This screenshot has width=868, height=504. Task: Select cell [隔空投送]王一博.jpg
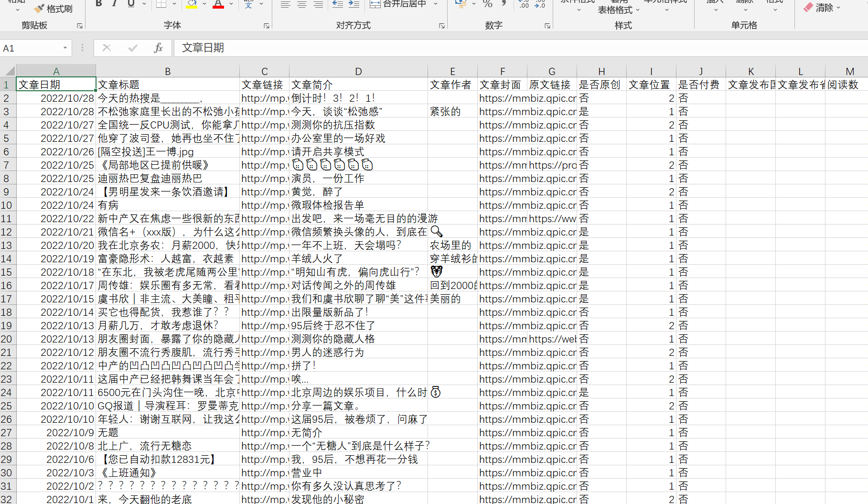point(168,151)
